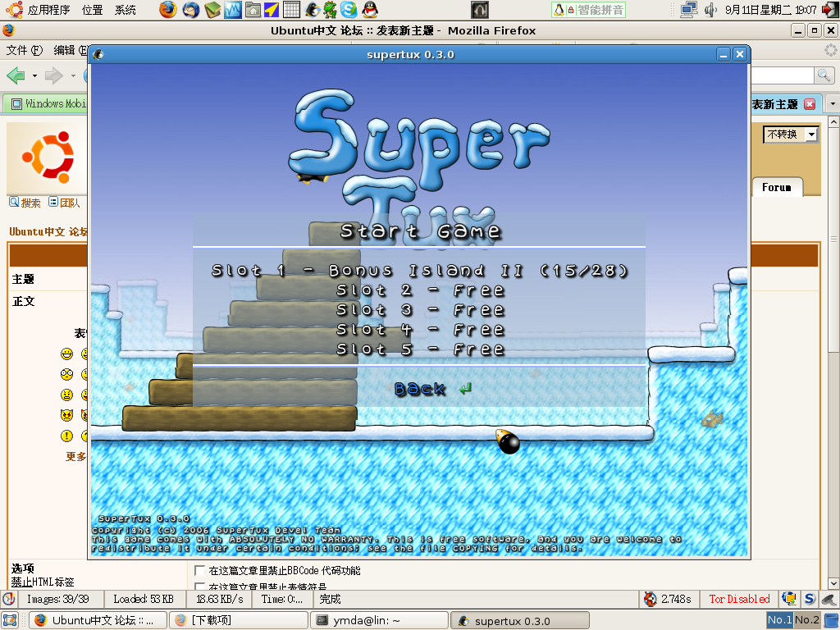Select Slot 5 - Free in SuperTux

tap(419, 349)
